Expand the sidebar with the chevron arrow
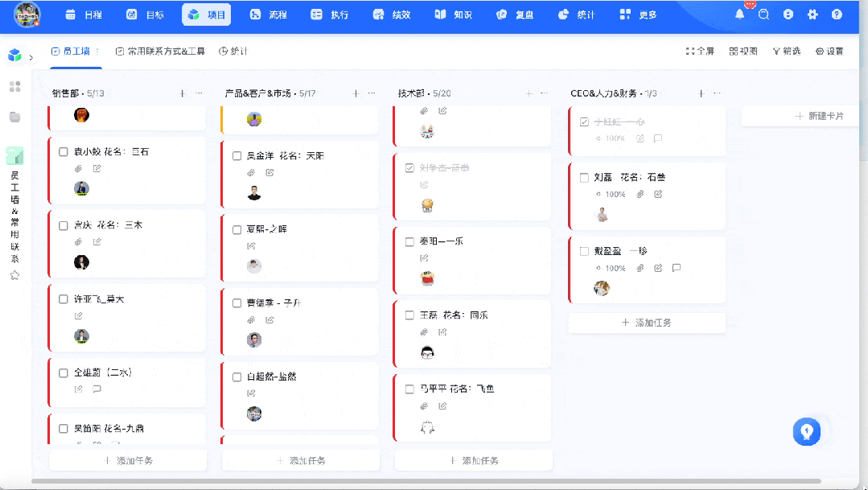The height and width of the screenshot is (490, 868). [31, 58]
